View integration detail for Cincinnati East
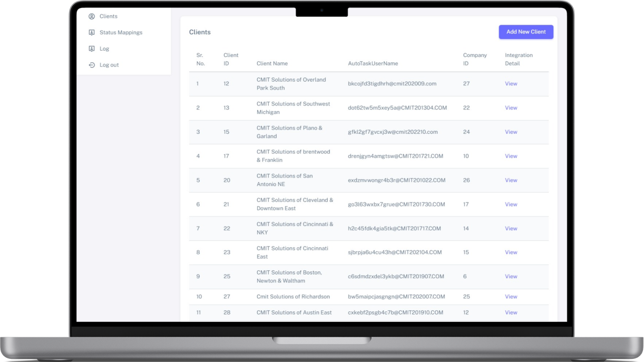Image resolution: width=644 pixels, height=362 pixels. pos(511,252)
